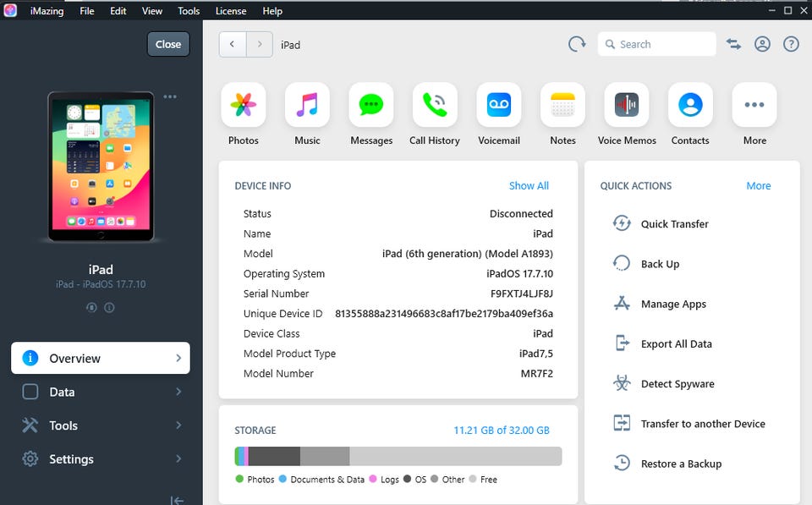
Task: Click the serial number F9FXTJ4LJF8J
Action: click(x=522, y=294)
